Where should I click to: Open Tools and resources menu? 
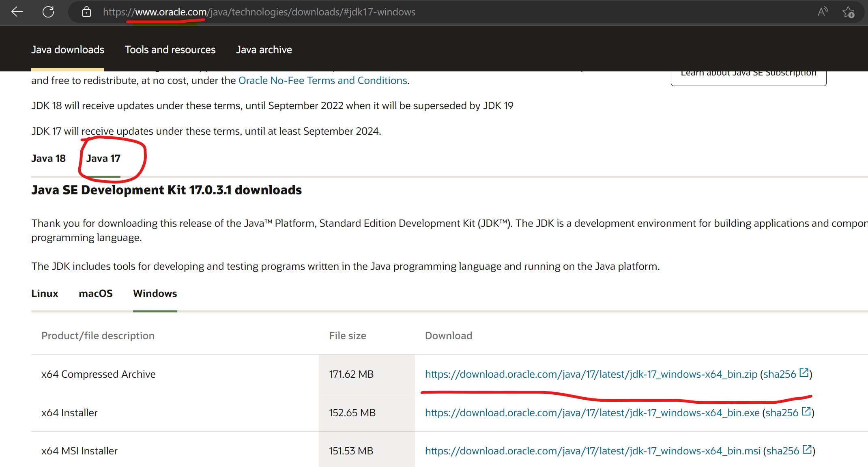tap(170, 49)
